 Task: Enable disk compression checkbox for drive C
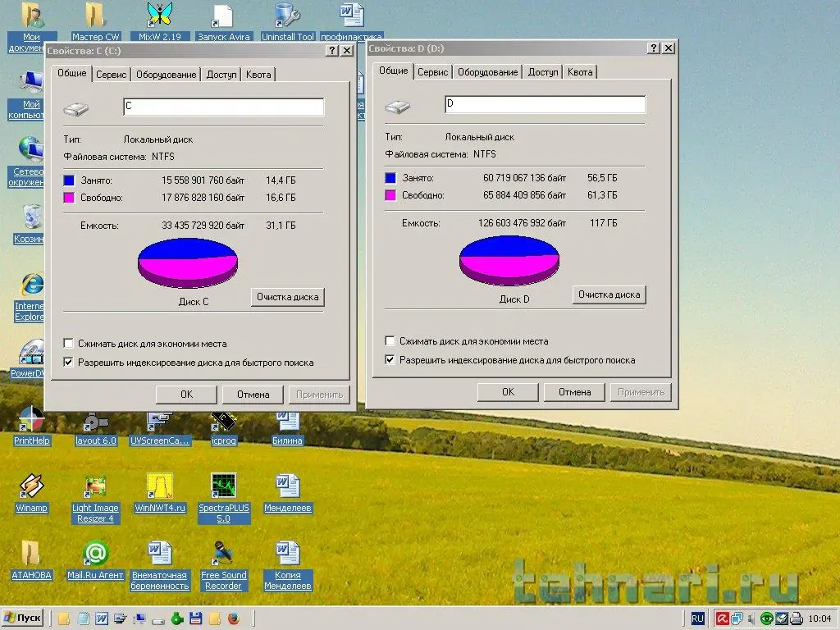point(69,344)
